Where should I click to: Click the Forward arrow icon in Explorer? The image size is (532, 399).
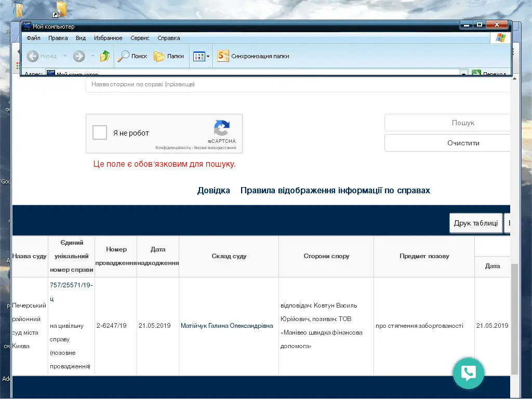click(x=79, y=56)
